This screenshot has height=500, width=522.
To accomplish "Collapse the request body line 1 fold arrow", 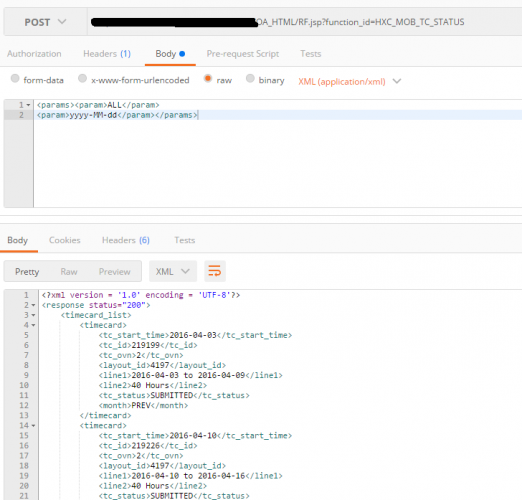I will coord(28,105).
